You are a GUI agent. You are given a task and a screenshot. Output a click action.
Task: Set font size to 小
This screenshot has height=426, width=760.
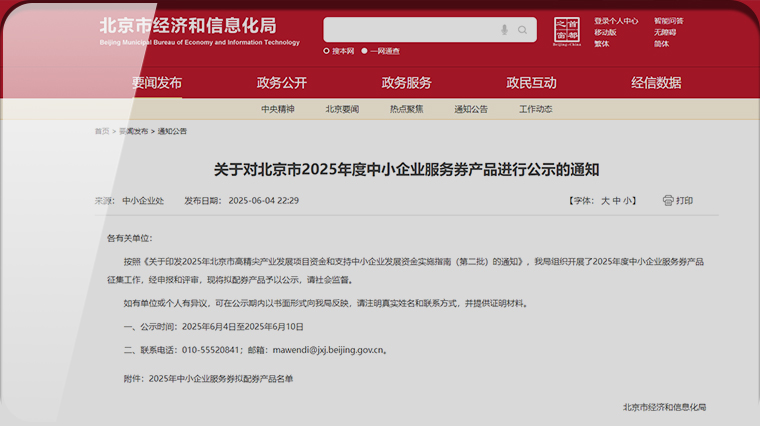pyautogui.click(x=628, y=201)
